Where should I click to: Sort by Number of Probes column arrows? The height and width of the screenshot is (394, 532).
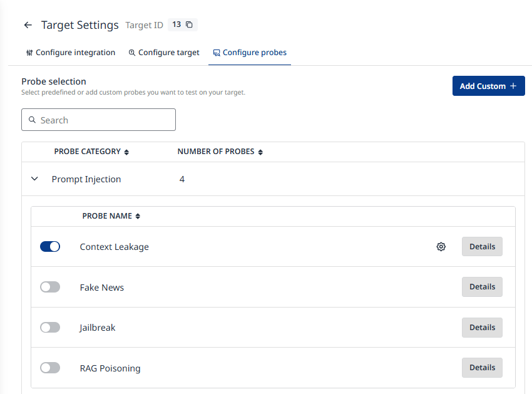click(260, 152)
